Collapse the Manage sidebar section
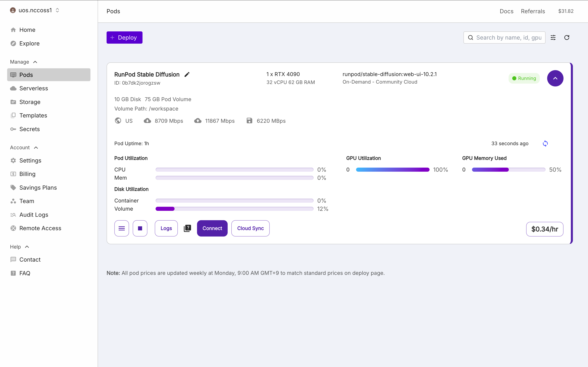This screenshot has width=588, height=367. (35, 62)
